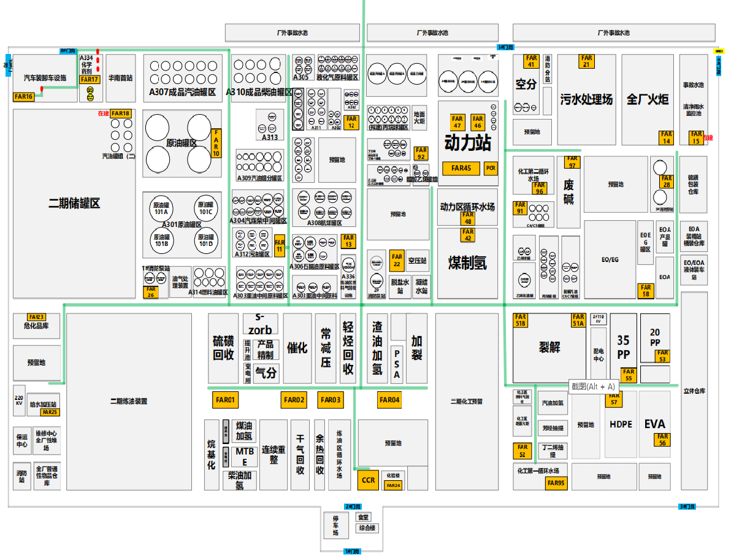The image size is (731, 560).
Task: Open the 煤制氢 unit block
Action: [x=467, y=263]
